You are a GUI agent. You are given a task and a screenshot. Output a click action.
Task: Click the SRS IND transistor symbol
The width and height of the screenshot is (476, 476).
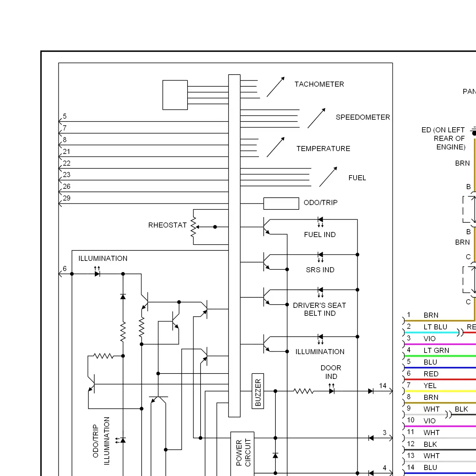tap(267, 262)
